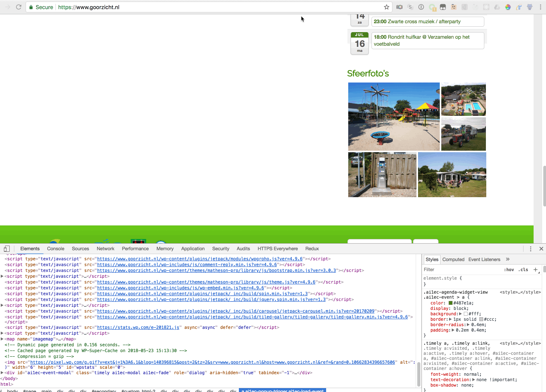
Task: Open the tan square face extension icon
Action: [454, 7]
